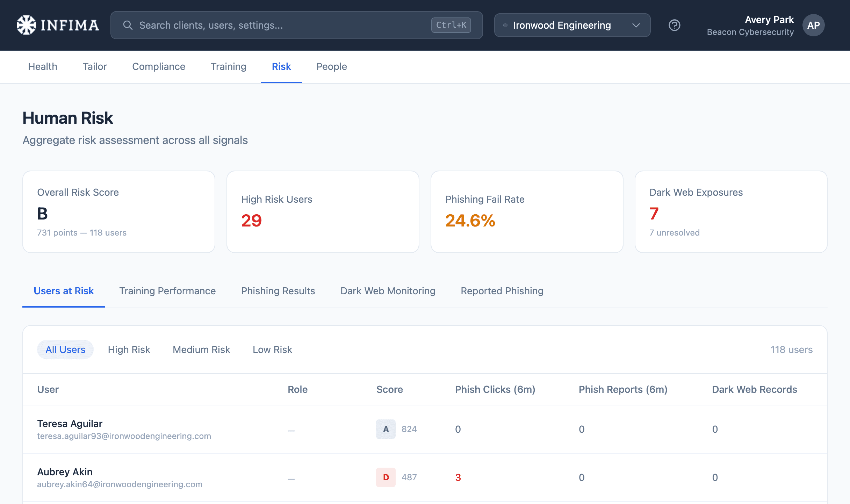Click the Overall Risk Score card
This screenshot has height=504, width=850.
coord(119,212)
